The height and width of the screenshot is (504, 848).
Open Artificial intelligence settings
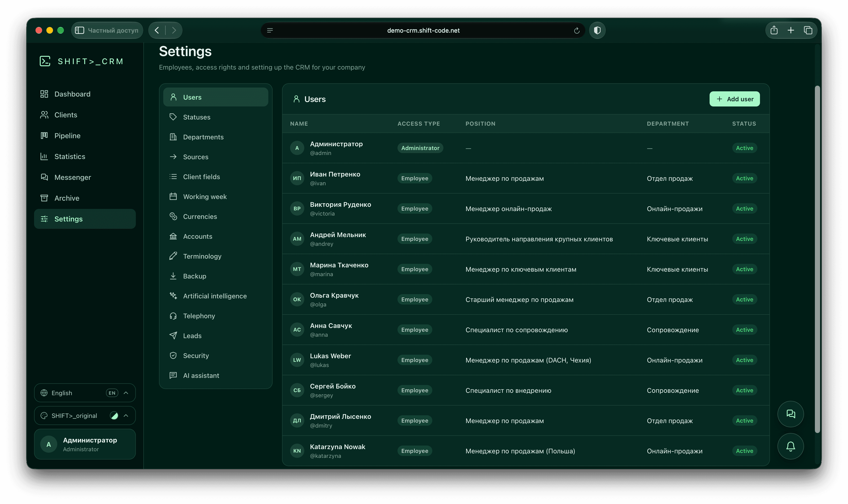(x=216, y=296)
